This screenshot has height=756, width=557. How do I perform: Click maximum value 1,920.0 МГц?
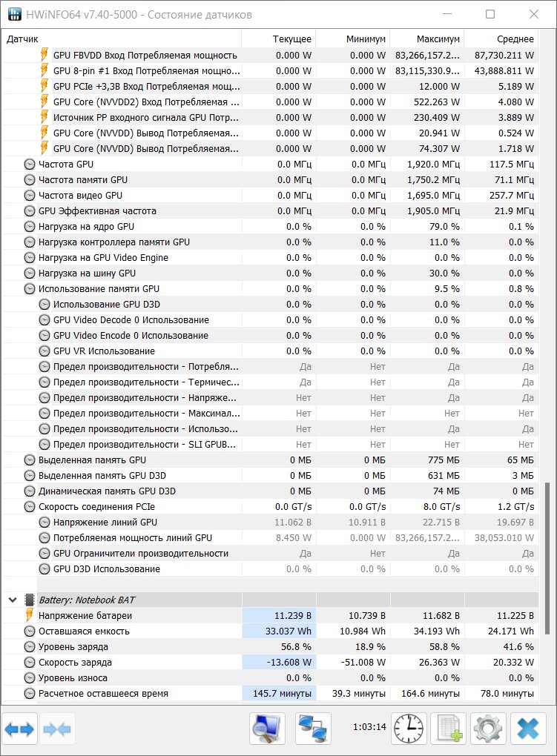[433, 165]
